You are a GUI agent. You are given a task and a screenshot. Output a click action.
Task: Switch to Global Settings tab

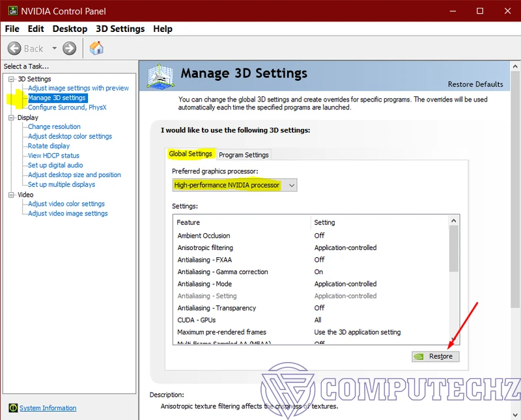pos(190,154)
